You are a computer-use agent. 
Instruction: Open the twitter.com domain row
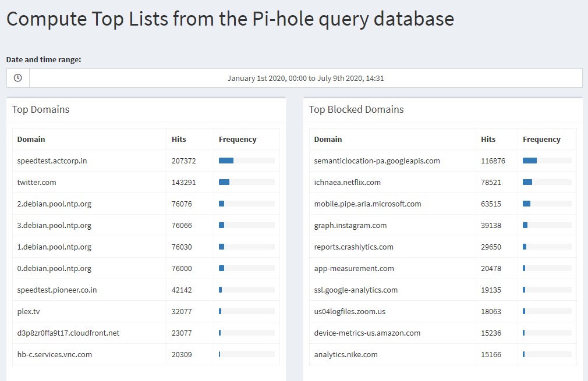37,182
